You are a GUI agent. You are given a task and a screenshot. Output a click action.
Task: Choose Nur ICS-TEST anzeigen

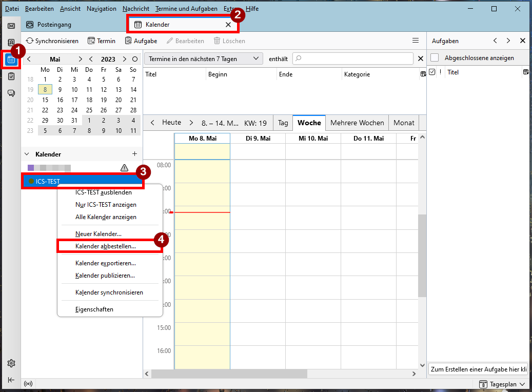click(110, 205)
